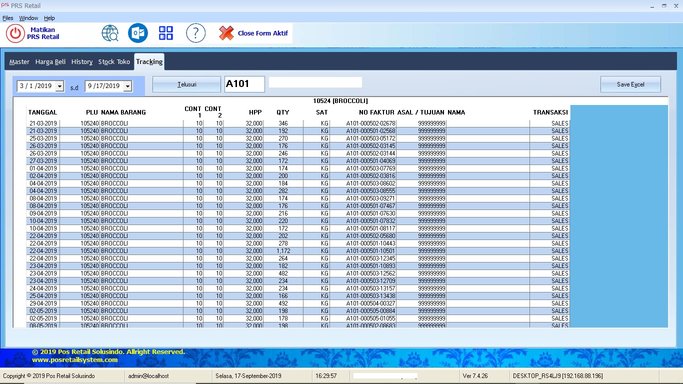Select invoice A101-000501-04069 cell

coord(371,161)
